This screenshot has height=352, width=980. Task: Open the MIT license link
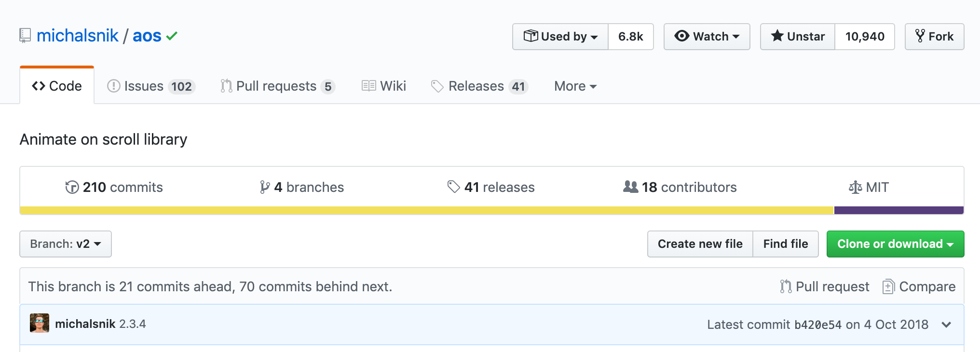pyautogui.click(x=869, y=187)
